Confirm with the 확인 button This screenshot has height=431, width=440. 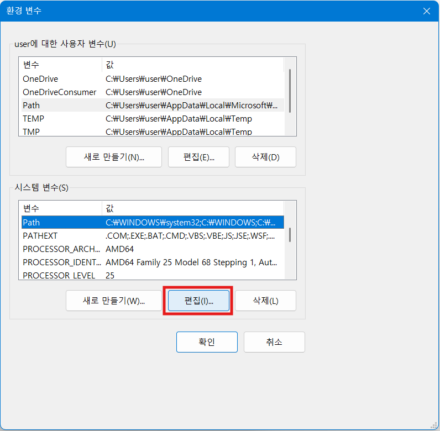[x=207, y=342]
